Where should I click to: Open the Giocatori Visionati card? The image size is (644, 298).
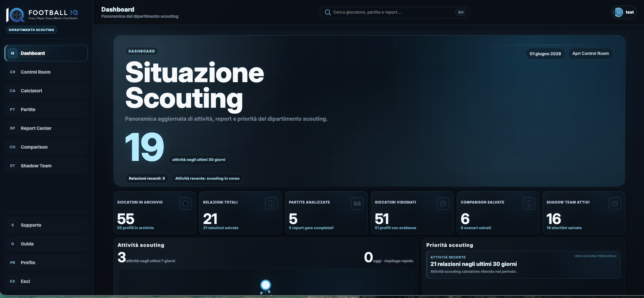412,212
